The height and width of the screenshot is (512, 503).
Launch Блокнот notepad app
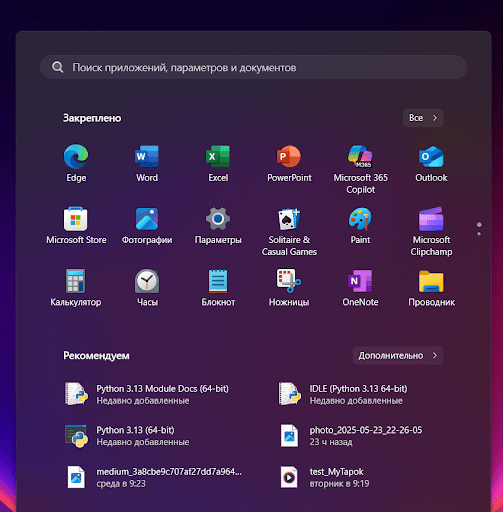[x=218, y=288]
